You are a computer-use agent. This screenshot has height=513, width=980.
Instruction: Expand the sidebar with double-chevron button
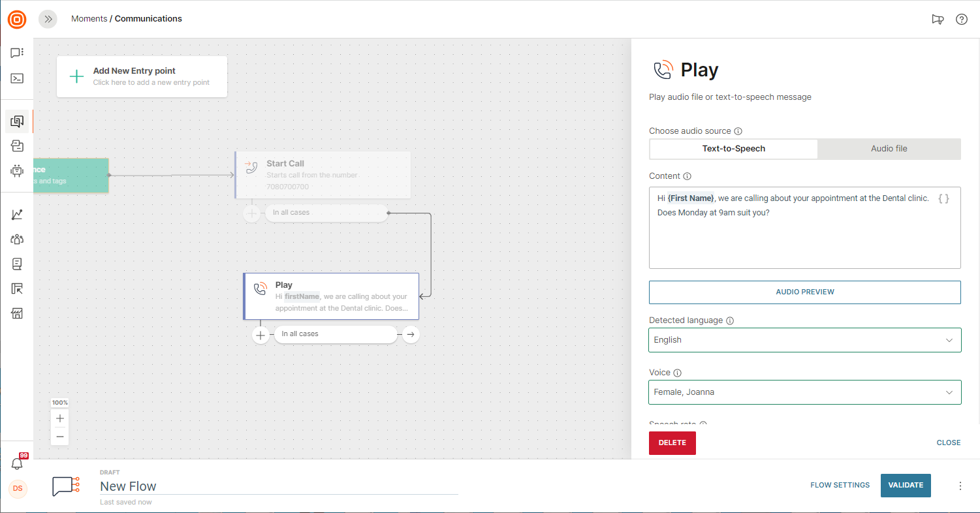point(48,19)
